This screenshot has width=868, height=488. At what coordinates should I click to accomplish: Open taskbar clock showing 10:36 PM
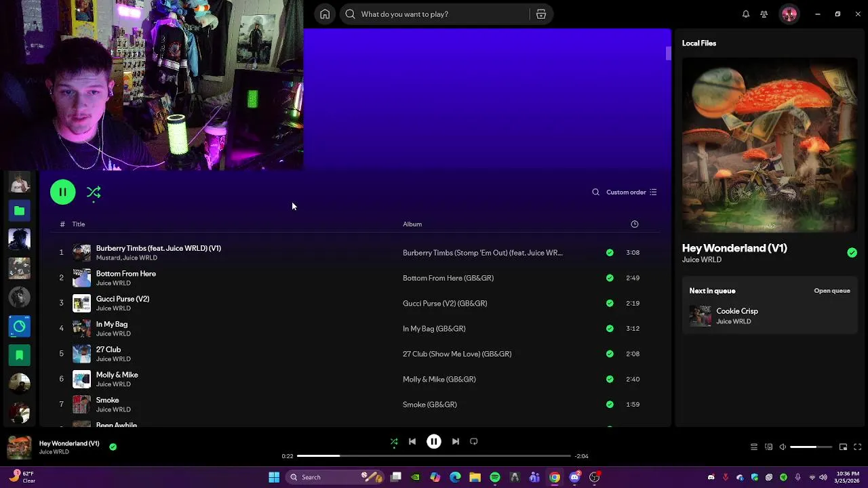click(848, 478)
